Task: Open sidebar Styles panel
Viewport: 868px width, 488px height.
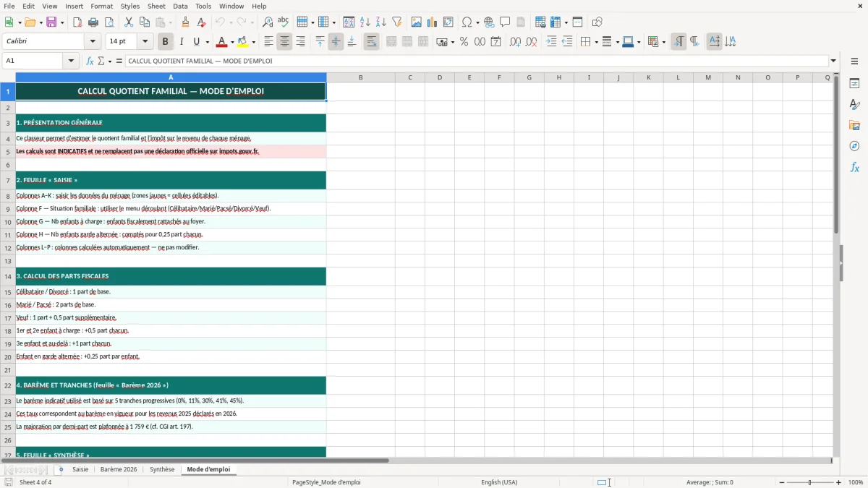Action: coord(854,104)
